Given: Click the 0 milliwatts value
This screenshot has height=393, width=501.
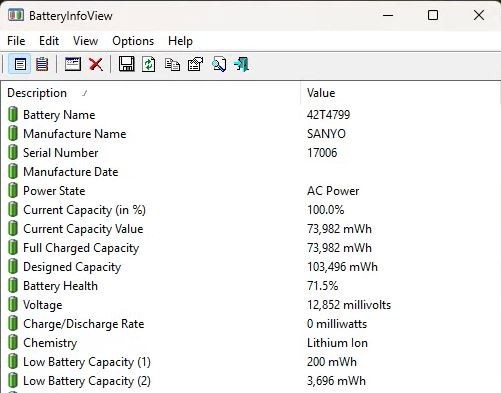Looking at the screenshot, I should point(337,324).
